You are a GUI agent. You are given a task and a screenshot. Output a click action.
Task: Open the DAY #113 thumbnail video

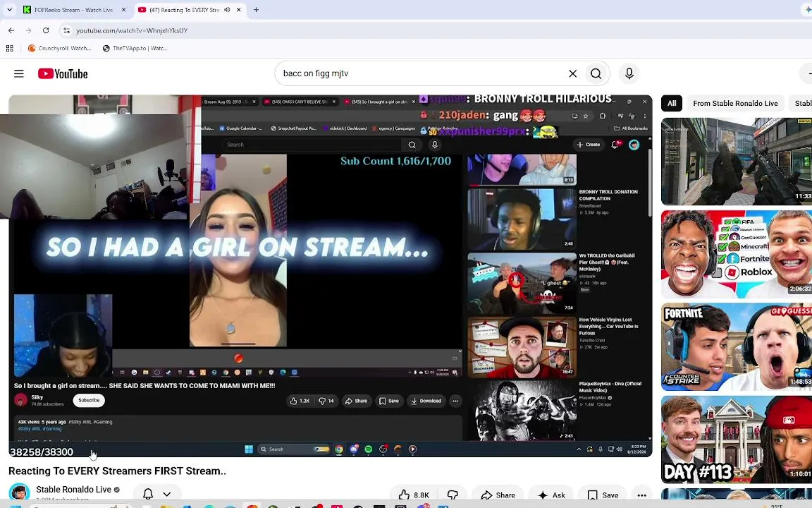coord(737,440)
